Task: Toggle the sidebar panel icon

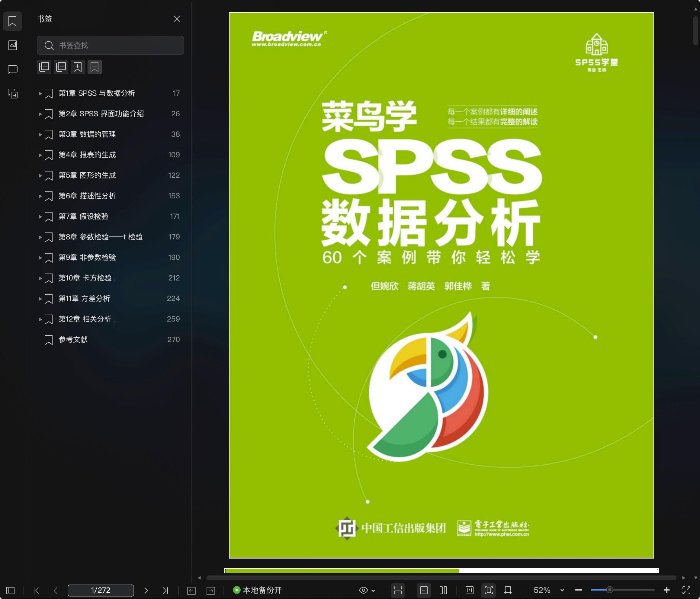Action: [11, 590]
